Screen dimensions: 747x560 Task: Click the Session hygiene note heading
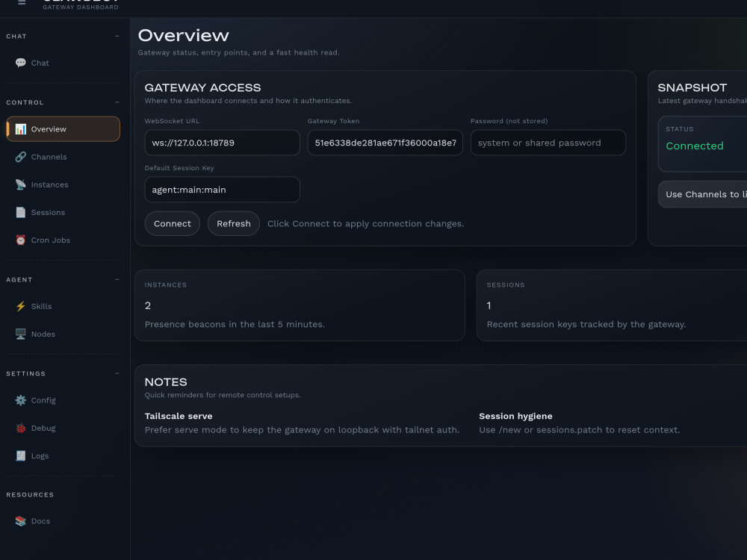[515, 416]
